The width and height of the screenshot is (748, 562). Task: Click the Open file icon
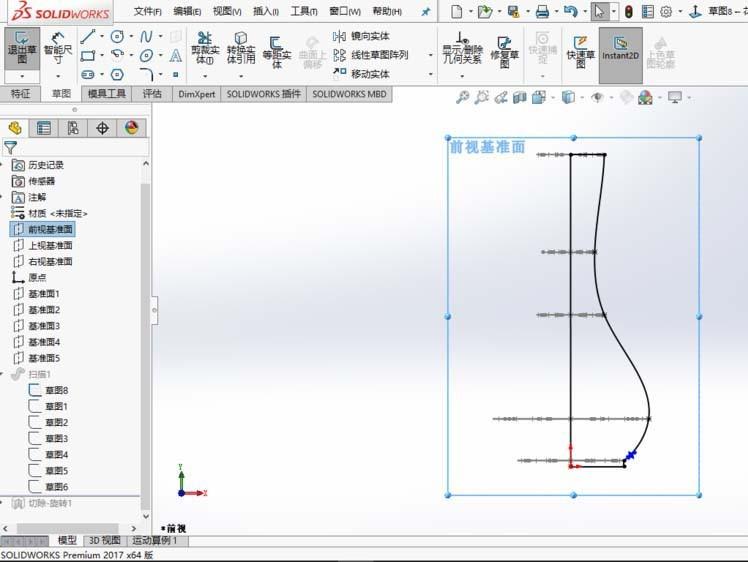click(x=485, y=11)
